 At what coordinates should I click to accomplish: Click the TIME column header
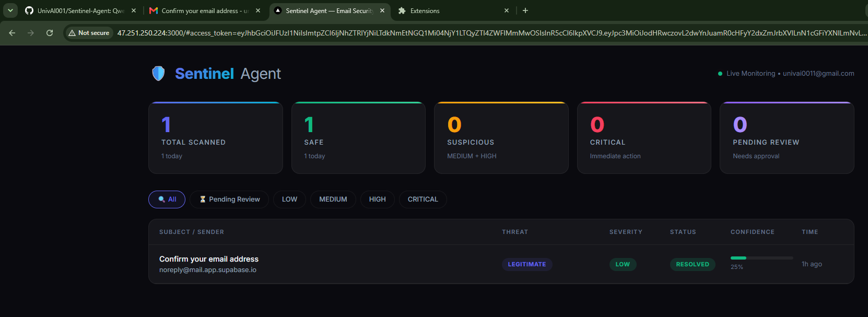pos(810,232)
